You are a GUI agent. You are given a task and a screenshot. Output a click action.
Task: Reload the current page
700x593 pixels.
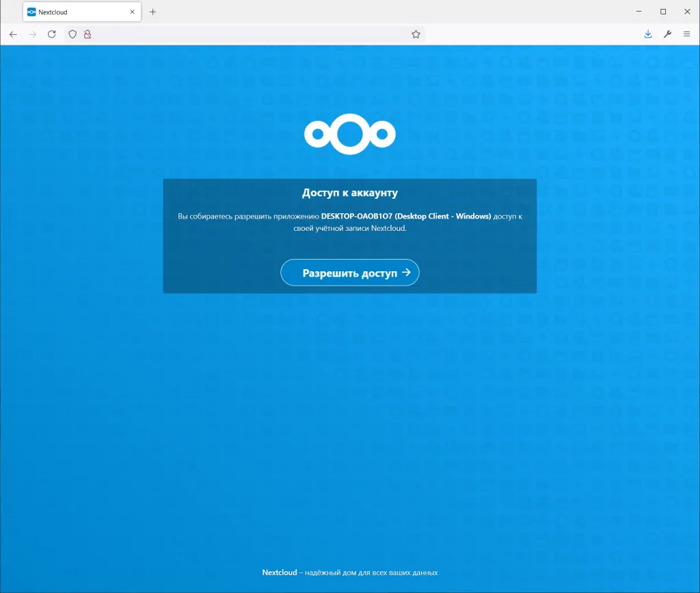coord(52,34)
